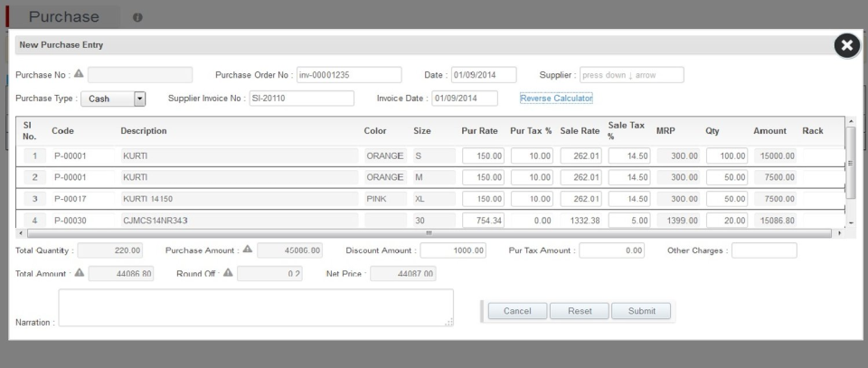Click the Reset button
The image size is (868, 368).
tap(580, 311)
